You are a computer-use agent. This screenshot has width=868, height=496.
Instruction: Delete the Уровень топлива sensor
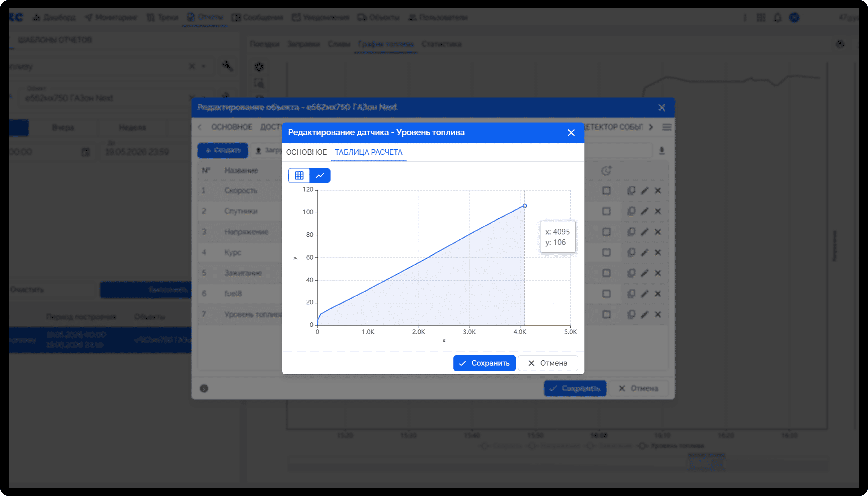(658, 314)
